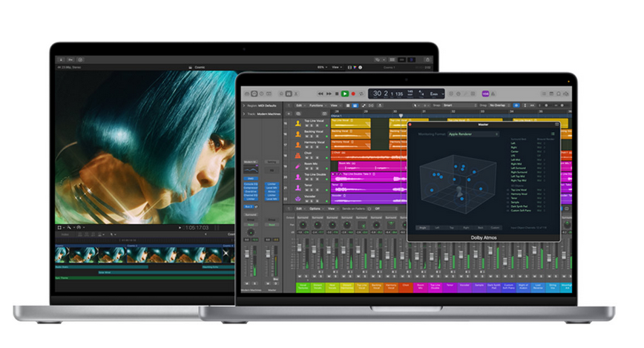Toggle the Inspector button in Logic toolbar
The height and width of the screenshot is (348, 644).
point(254,94)
